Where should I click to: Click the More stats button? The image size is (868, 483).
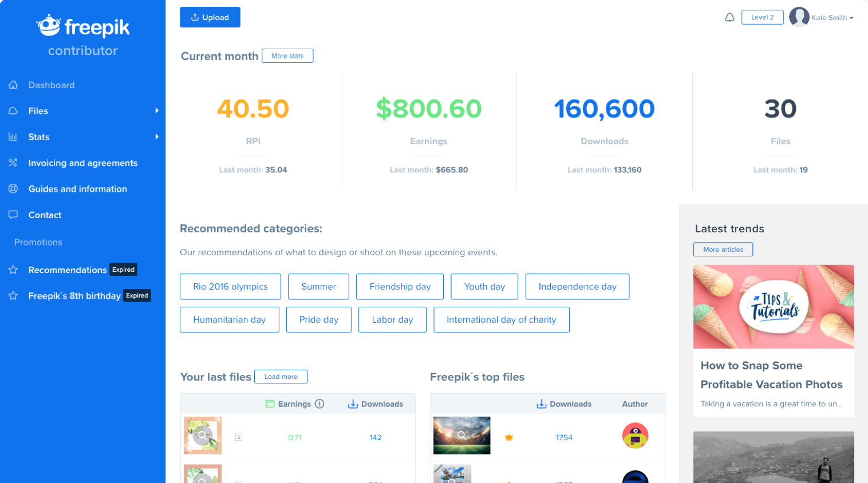[287, 56]
